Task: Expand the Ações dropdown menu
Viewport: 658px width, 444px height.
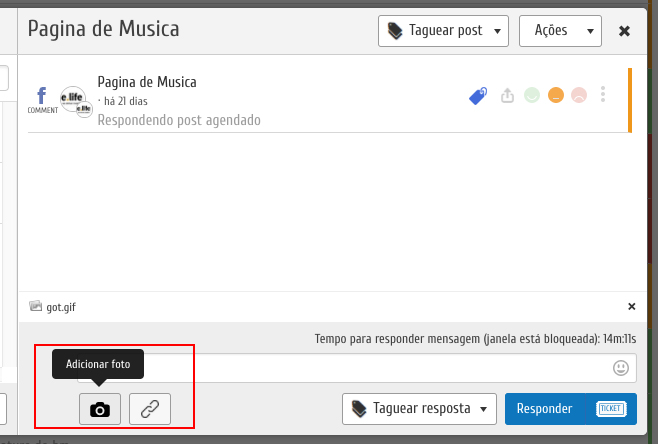Action: [560, 30]
